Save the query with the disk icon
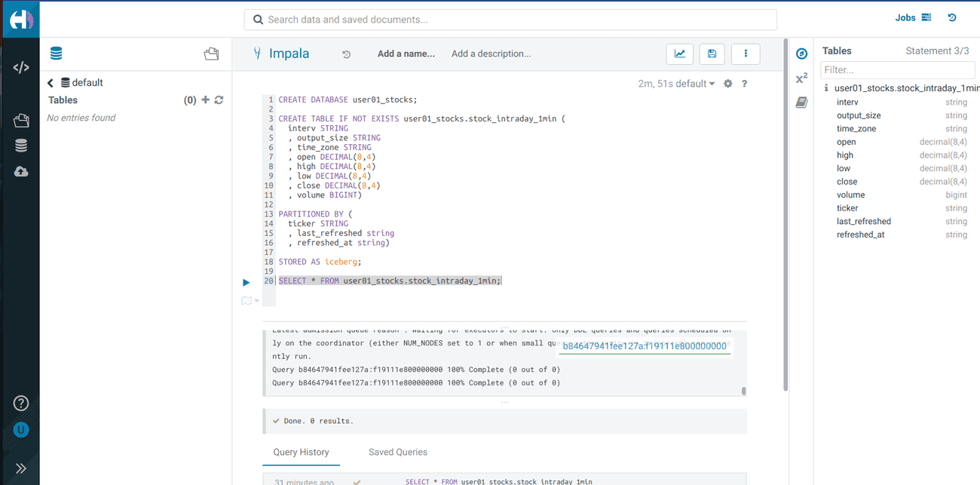 coord(712,54)
